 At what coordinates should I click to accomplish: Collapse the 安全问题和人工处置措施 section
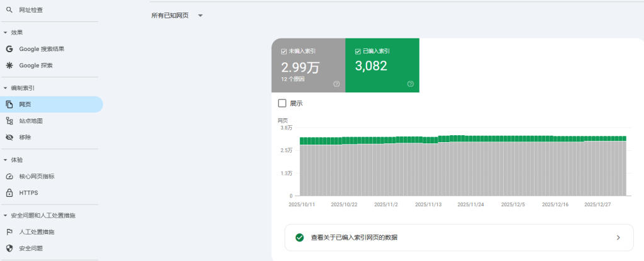[x=5, y=215]
